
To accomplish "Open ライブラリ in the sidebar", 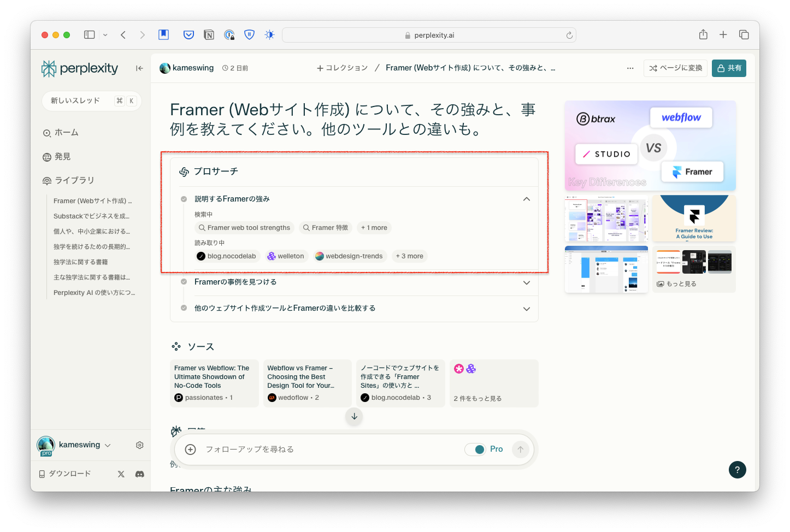I will pyautogui.click(x=68, y=180).
